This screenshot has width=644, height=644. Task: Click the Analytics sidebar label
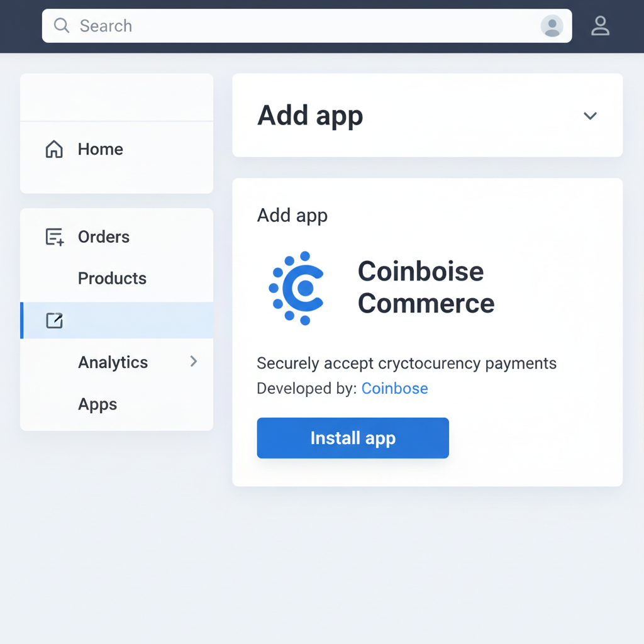tap(113, 362)
